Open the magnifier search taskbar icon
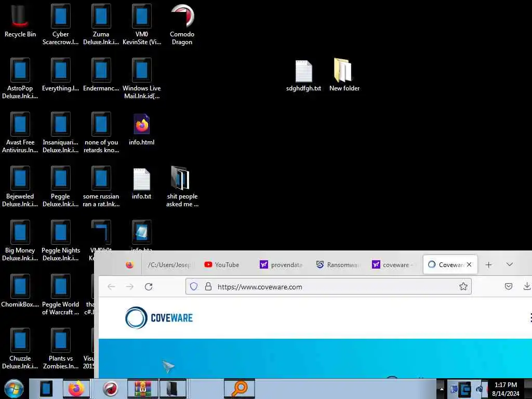This screenshot has width=532, height=399. click(x=239, y=389)
